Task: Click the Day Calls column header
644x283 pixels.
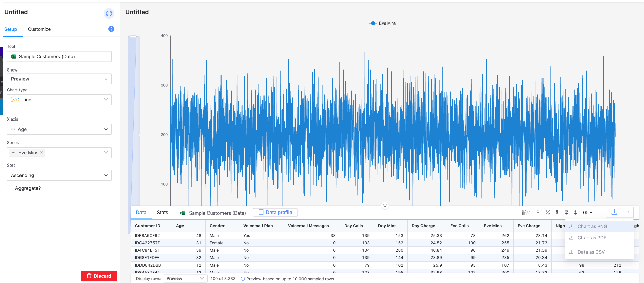Action: [x=357, y=226]
